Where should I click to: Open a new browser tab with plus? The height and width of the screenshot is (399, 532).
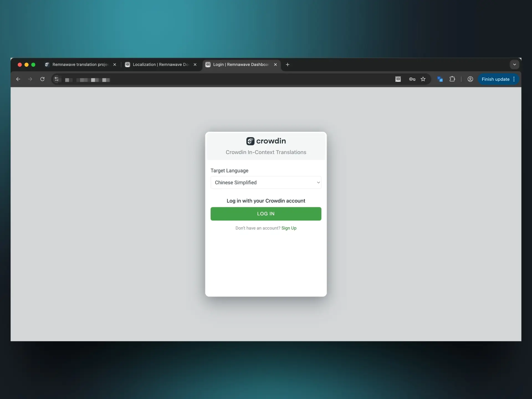pyautogui.click(x=288, y=65)
